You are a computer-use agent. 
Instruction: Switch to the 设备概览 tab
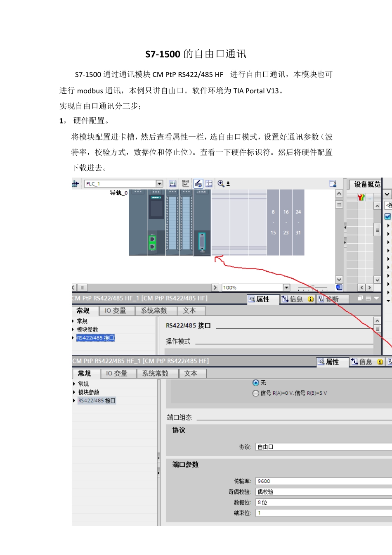367,185
